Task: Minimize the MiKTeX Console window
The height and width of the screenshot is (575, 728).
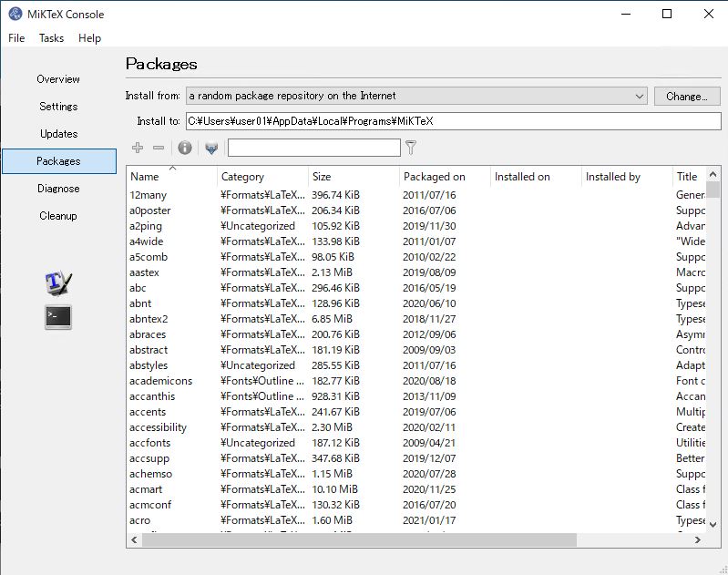Action: 626,14
